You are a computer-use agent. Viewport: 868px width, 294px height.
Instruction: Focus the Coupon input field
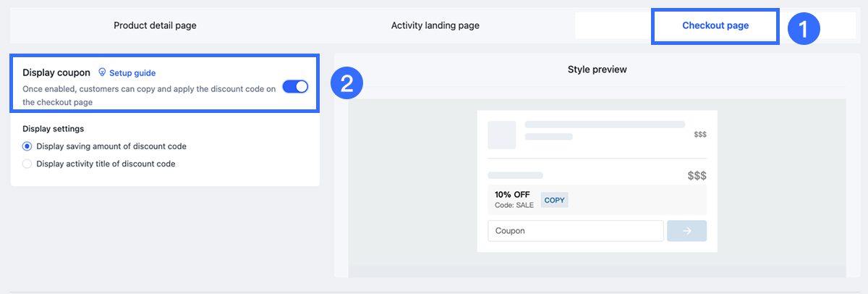point(575,231)
